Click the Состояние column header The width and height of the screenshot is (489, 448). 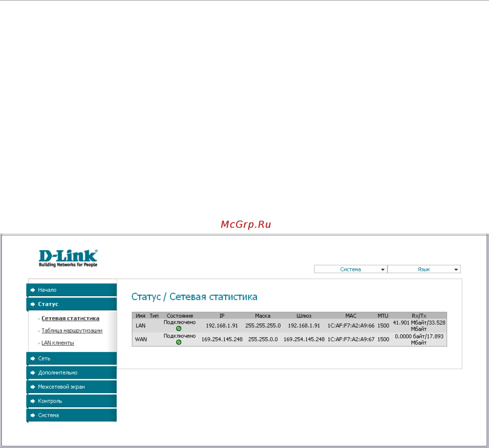click(180, 316)
